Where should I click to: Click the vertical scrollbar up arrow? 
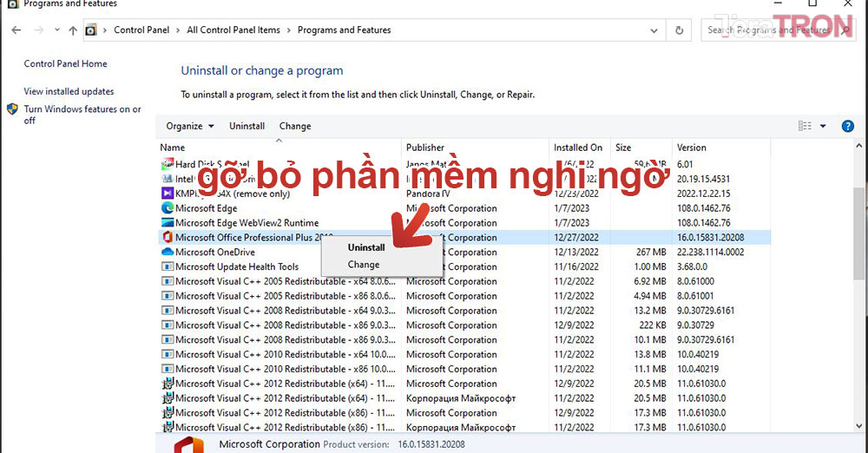858,146
